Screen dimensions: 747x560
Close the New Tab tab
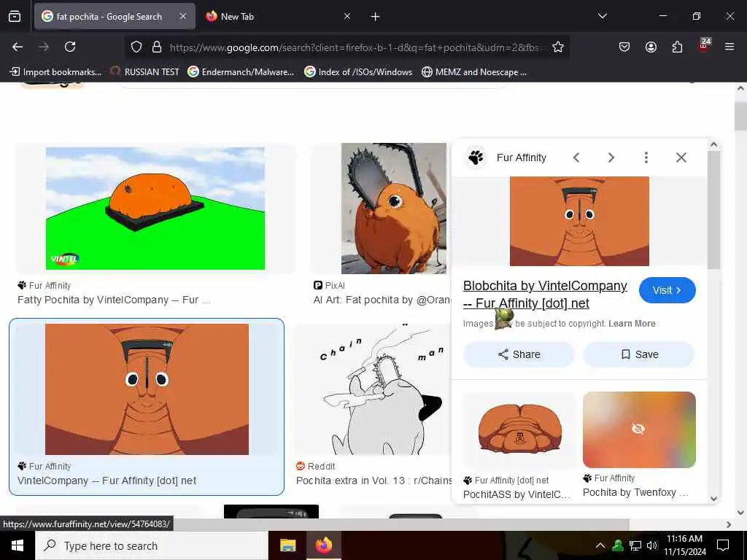click(347, 17)
